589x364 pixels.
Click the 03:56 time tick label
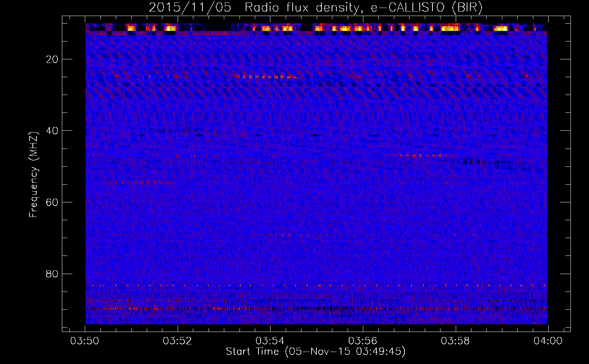click(363, 341)
